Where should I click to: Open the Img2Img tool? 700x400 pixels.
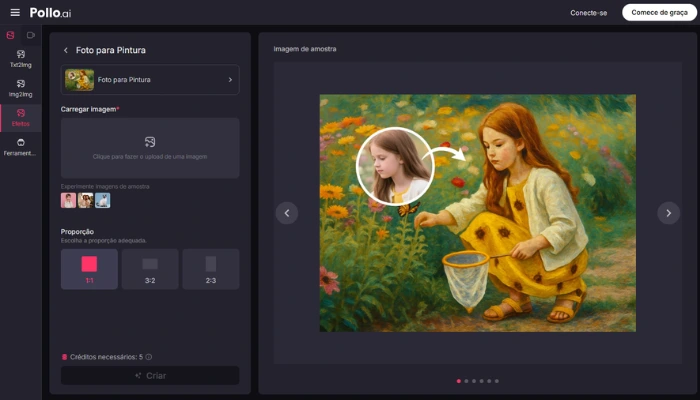pos(21,88)
